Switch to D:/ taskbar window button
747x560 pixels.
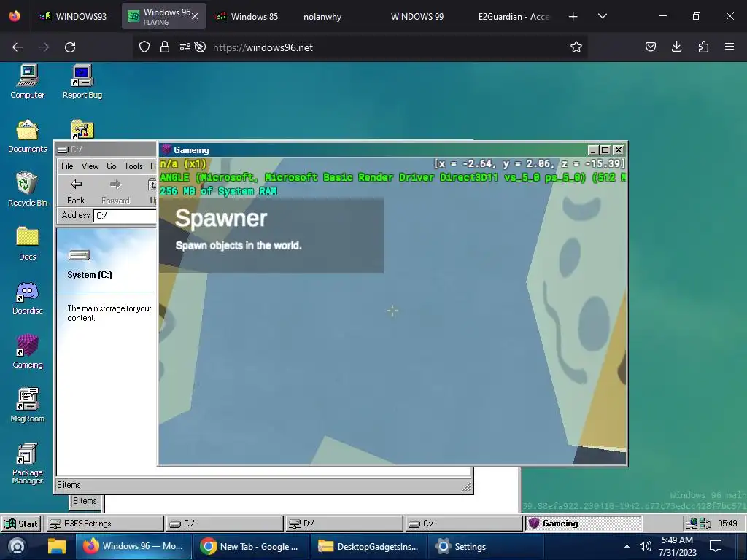pos(344,524)
